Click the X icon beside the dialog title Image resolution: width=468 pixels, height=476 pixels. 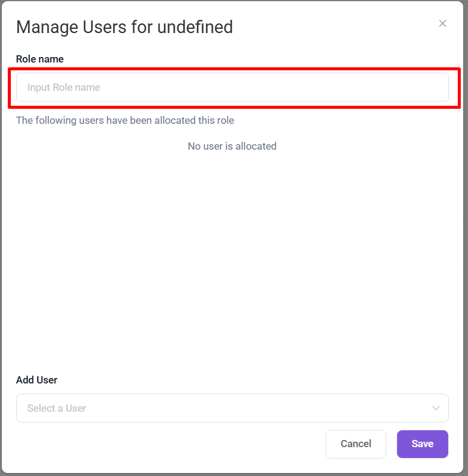[x=443, y=23]
